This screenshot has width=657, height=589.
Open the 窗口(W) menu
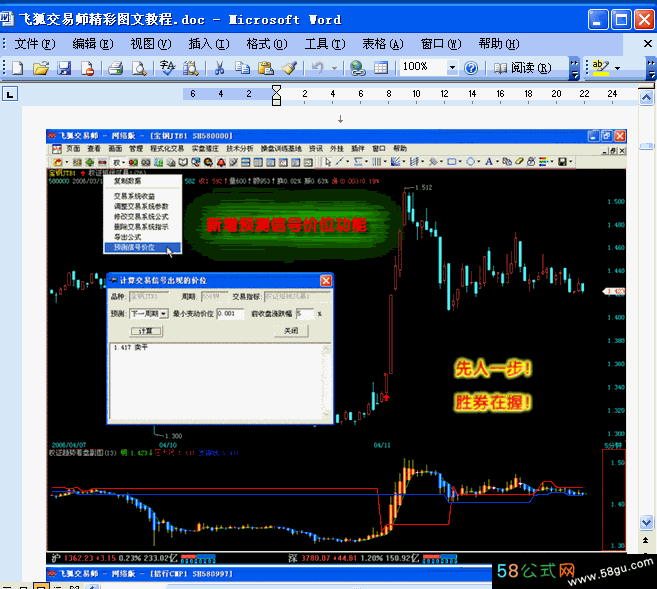(x=441, y=44)
